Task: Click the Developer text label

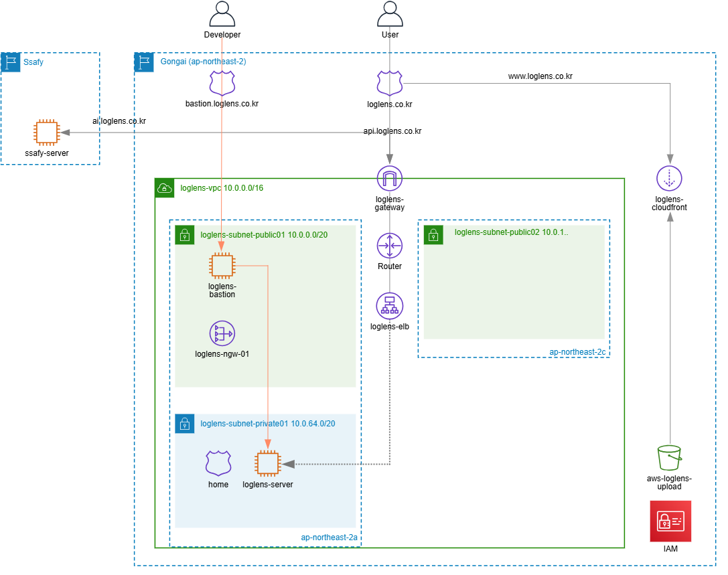Action: [222, 35]
